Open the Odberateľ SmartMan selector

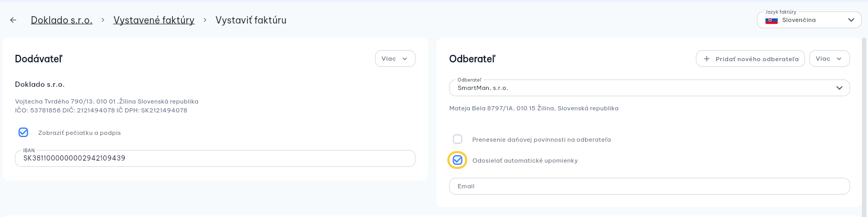point(649,88)
